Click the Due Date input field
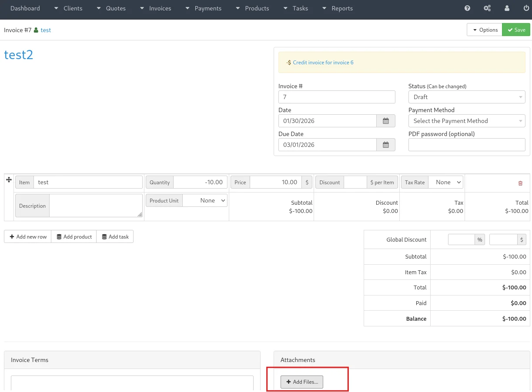This screenshot has width=532, height=392. (x=328, y=145)
